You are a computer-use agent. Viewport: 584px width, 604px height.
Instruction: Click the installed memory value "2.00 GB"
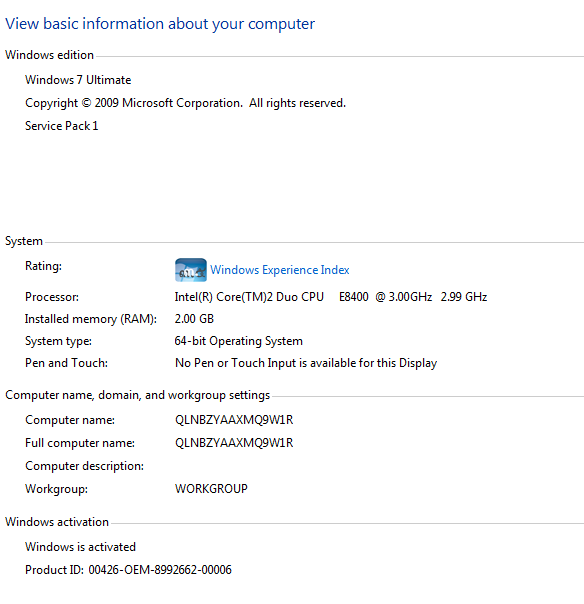click(x=194, y=319)
